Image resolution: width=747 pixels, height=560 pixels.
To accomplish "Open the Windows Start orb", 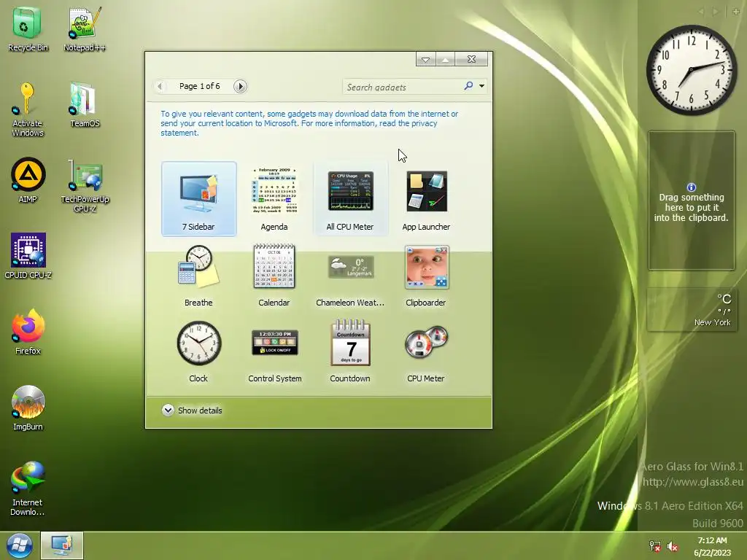I will (19, 545).
